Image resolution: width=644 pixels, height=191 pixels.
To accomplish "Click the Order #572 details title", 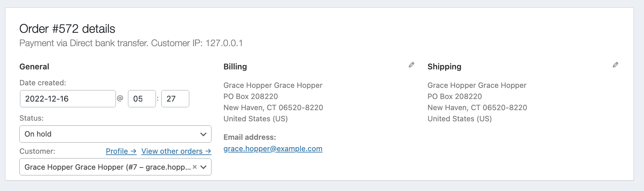I will (67, 29).
